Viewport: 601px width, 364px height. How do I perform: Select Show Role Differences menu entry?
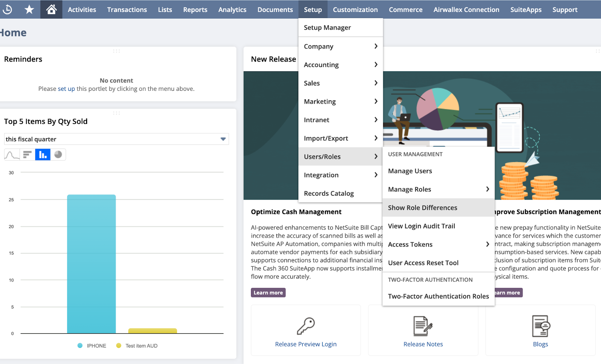point(423,208)
